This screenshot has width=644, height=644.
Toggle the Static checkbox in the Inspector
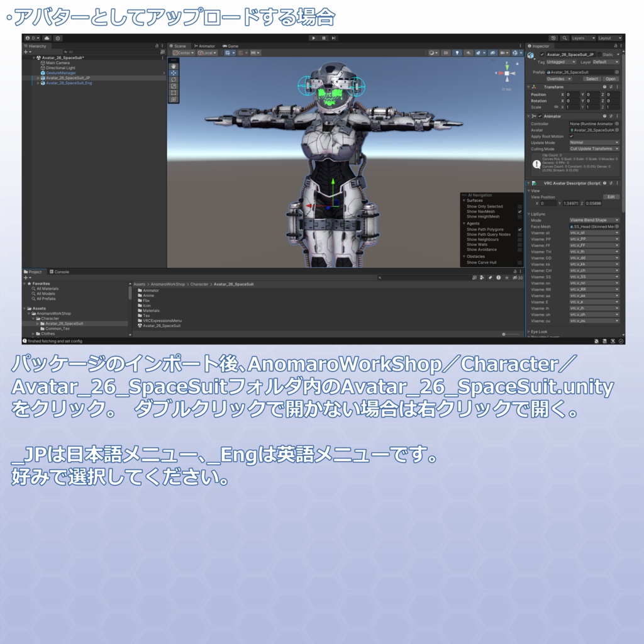pos(599,55)
